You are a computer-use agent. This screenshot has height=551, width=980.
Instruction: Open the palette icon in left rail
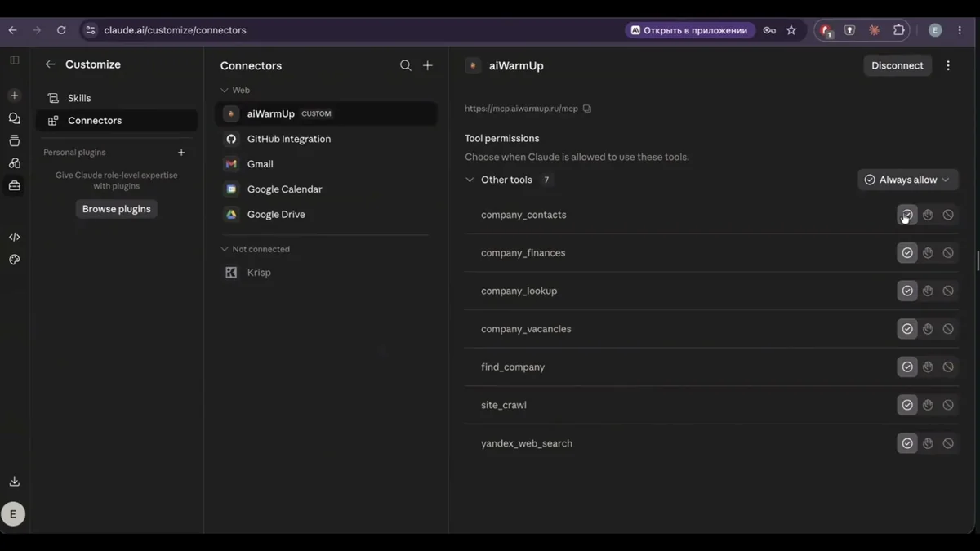point(14,260)
